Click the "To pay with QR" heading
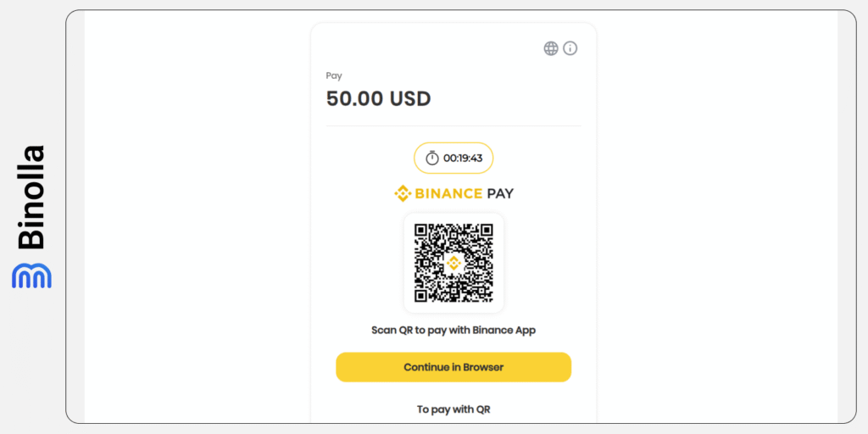The width and height of the screenshot is (868, 434). coord(453,409)
